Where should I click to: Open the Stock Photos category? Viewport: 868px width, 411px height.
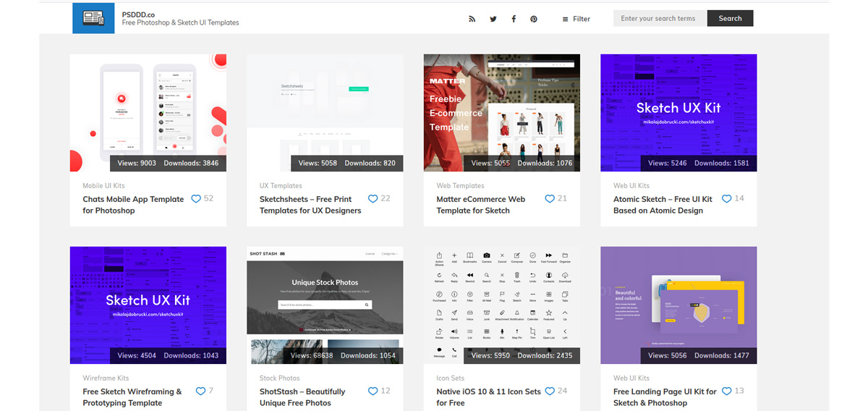[x=279, y=378]
